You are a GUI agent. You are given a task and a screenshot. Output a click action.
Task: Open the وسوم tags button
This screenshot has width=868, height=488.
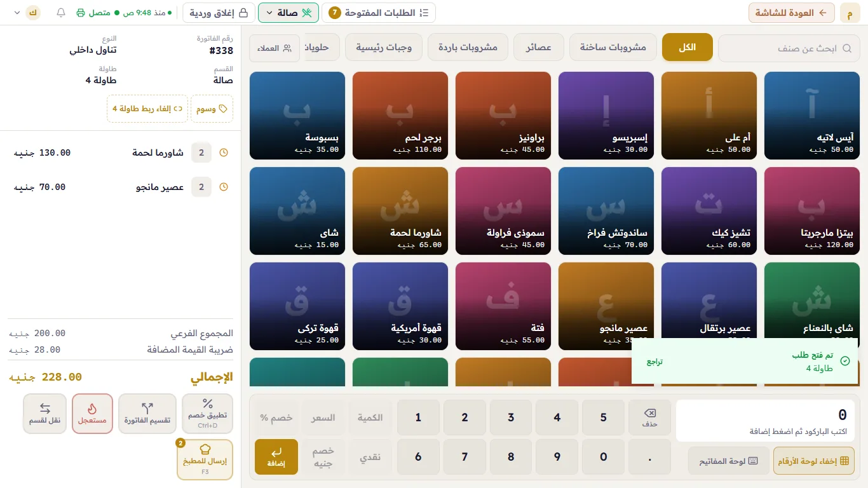click(212, 109)
